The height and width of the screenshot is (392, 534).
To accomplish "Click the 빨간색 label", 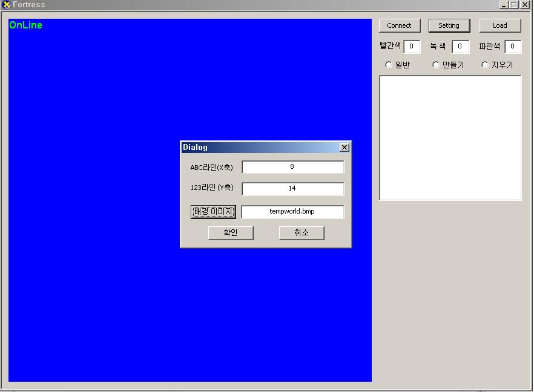I will (391, 45).
